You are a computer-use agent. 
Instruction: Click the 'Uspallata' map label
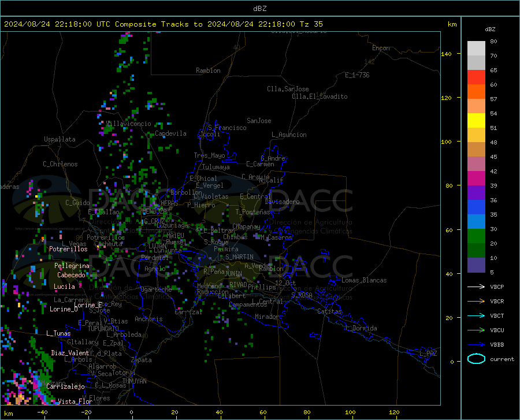click(x=60, y=139)
